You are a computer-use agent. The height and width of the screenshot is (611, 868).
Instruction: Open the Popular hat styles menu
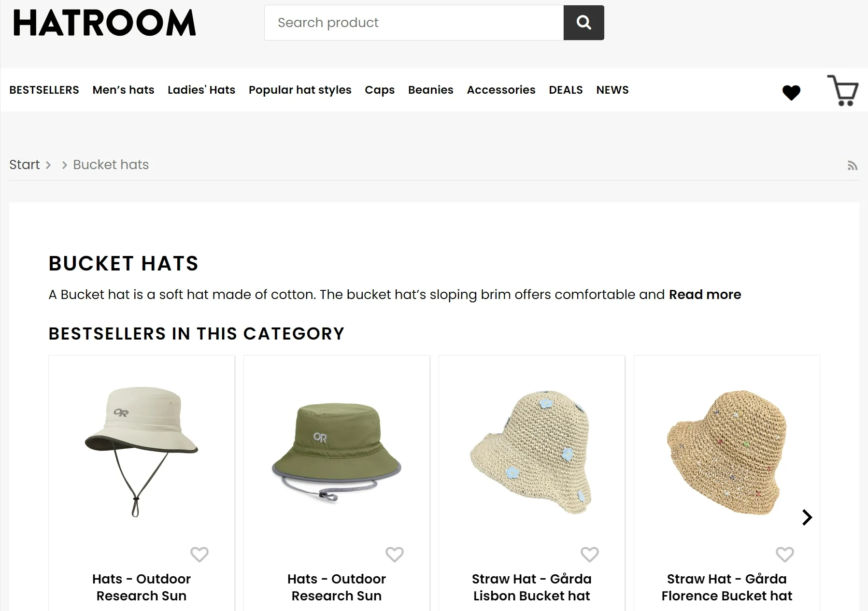(300, 90)
